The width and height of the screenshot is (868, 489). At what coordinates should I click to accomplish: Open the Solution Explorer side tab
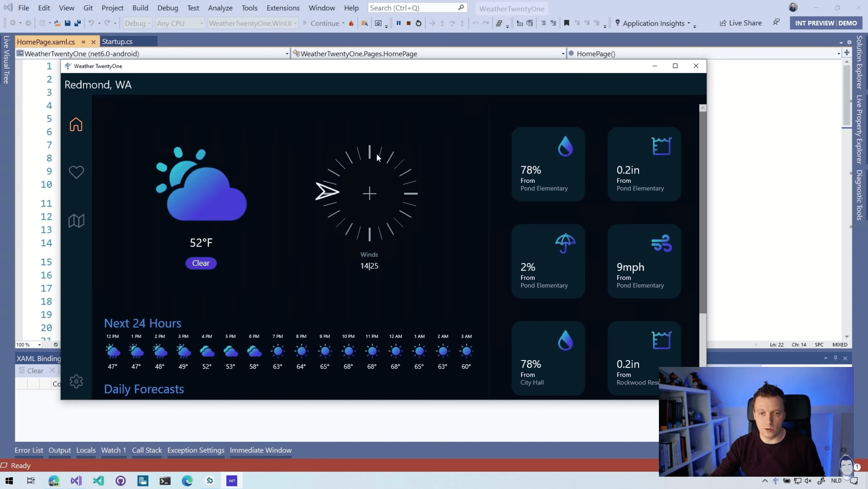click(859, 62)
